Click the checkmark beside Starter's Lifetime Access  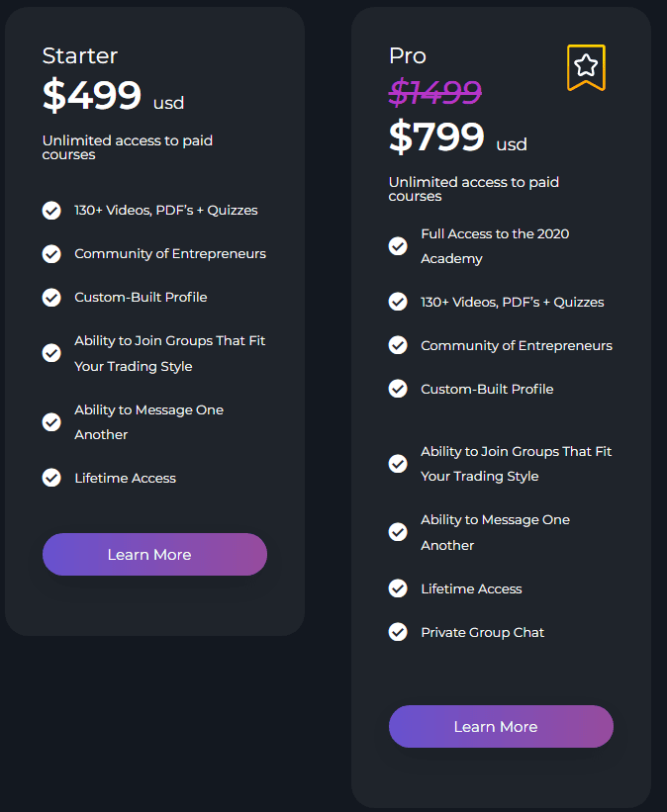[51, 478]
